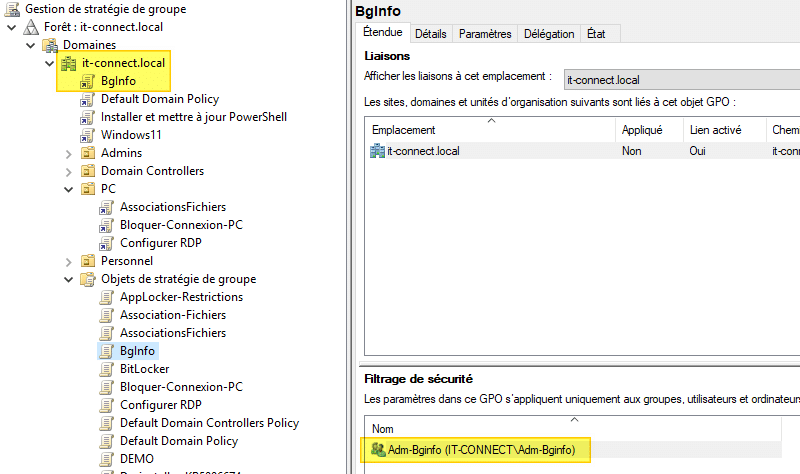Viewport: 800px width, 474px height.
Task: Click the Association-Fichiers GPO scroll icon
Action: [106, 315]
